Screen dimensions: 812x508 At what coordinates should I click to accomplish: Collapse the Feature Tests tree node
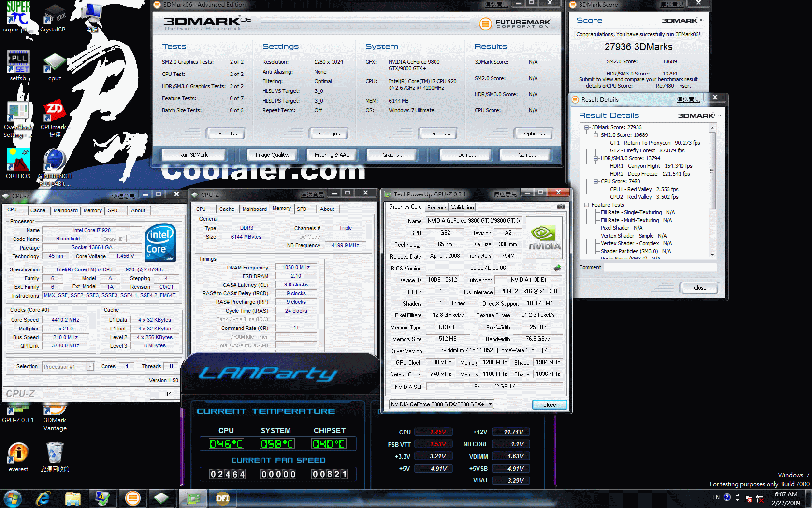pyautogui.click(x=587, y=205)
